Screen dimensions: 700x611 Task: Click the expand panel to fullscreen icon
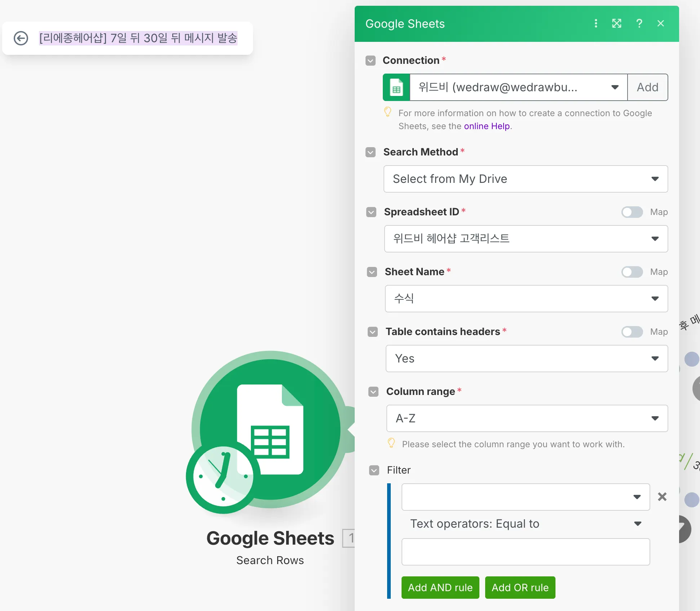(617, 23)
